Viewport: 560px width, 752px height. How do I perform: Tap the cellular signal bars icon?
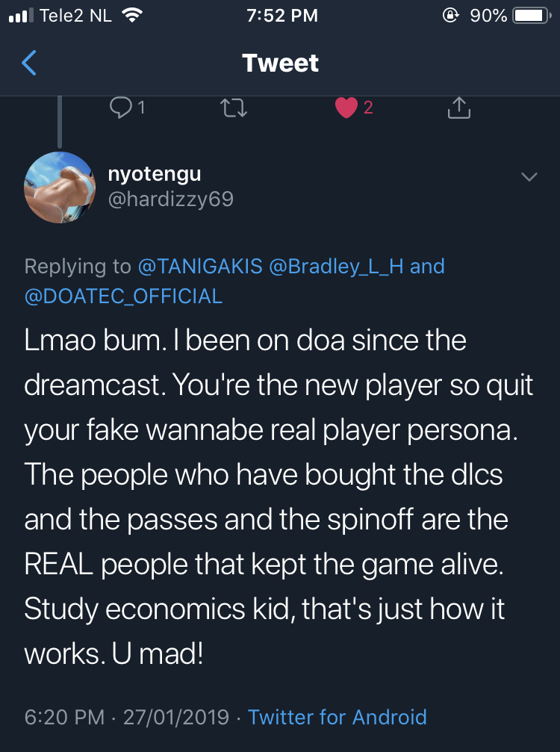[x=19, y=16]
